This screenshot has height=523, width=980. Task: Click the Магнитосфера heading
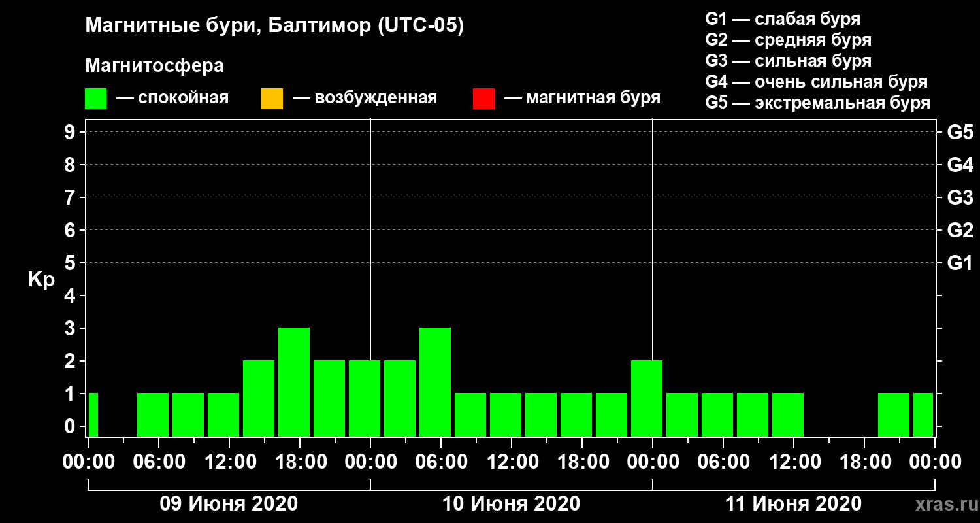click(x=154, y=66)
